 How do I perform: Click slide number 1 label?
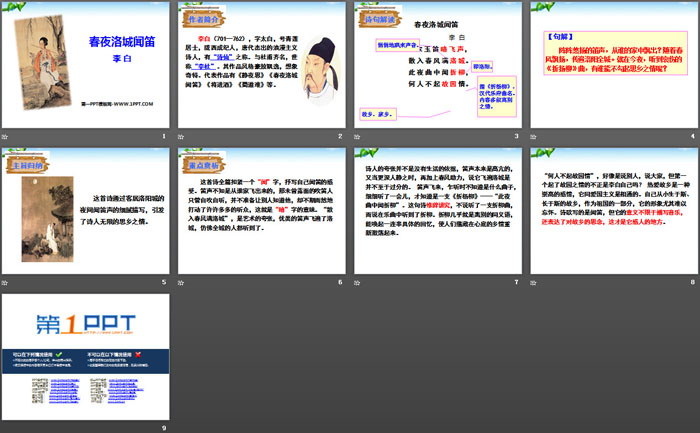tap(164, 136)
